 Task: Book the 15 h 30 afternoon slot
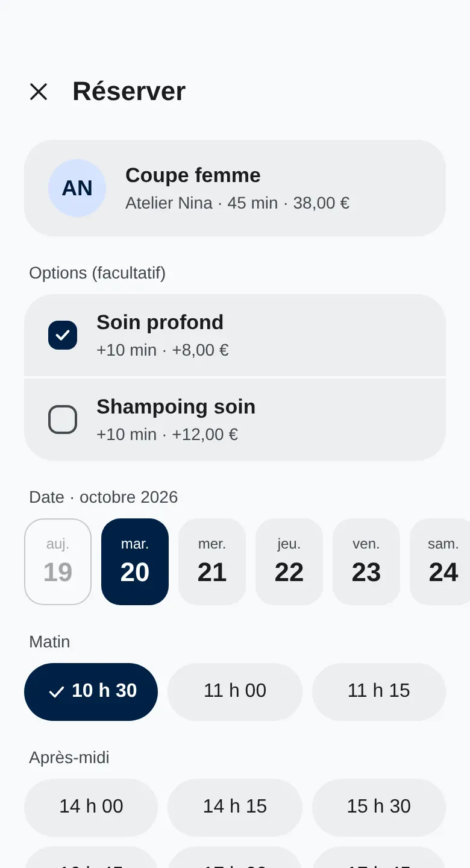click(x=379, y=808)
